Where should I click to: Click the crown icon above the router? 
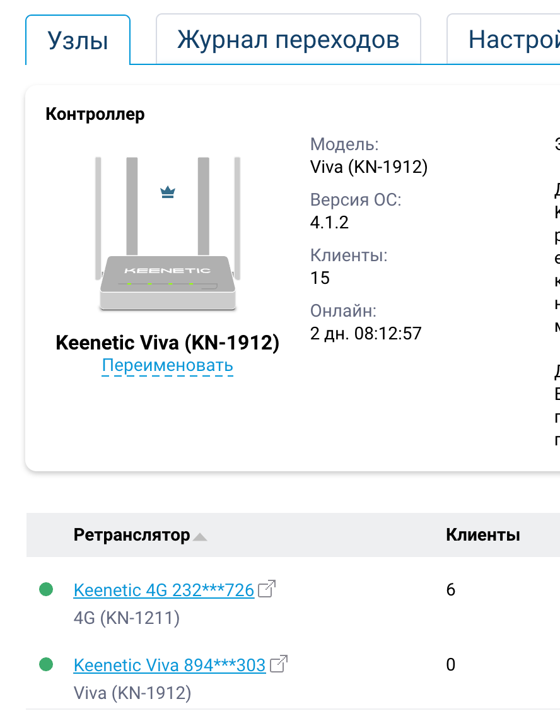[x=168, y=192]
